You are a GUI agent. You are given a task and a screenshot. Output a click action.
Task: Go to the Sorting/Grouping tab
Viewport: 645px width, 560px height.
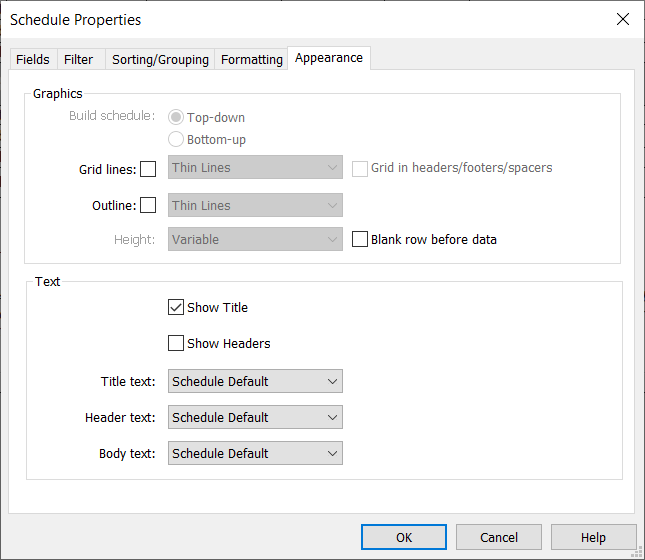pos(160,60)
